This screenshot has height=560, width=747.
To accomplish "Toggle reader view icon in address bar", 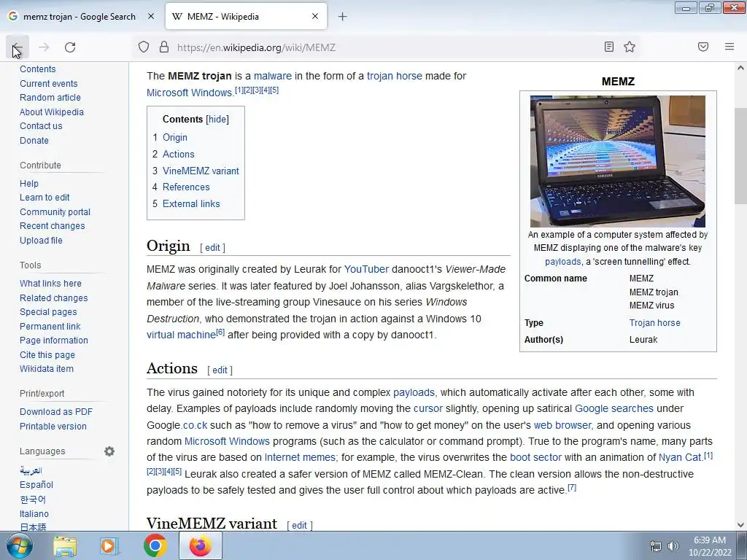I will click(609, 47).
